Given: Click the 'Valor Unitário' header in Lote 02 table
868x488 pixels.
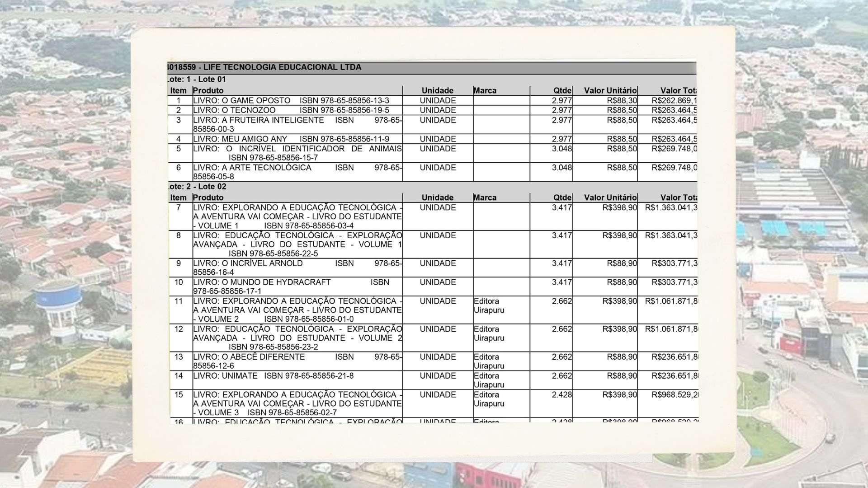Looking at the screenshot, I should (x=610, y=198).
